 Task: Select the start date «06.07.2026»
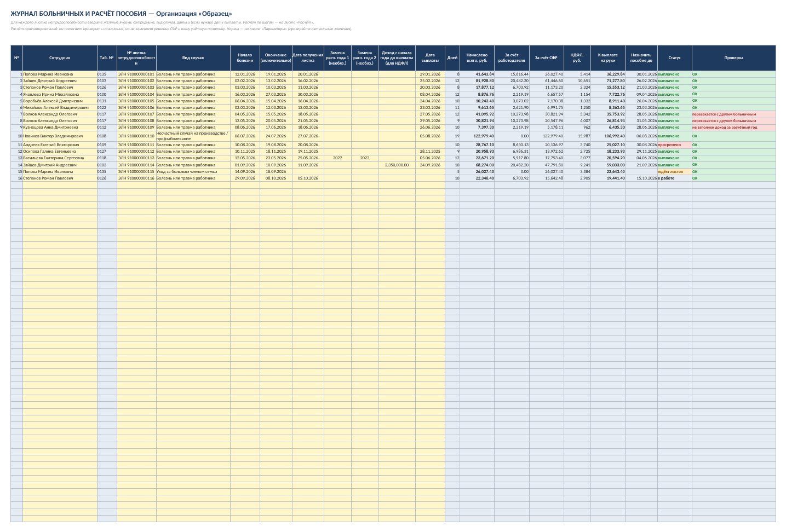[x=245, y=136]
